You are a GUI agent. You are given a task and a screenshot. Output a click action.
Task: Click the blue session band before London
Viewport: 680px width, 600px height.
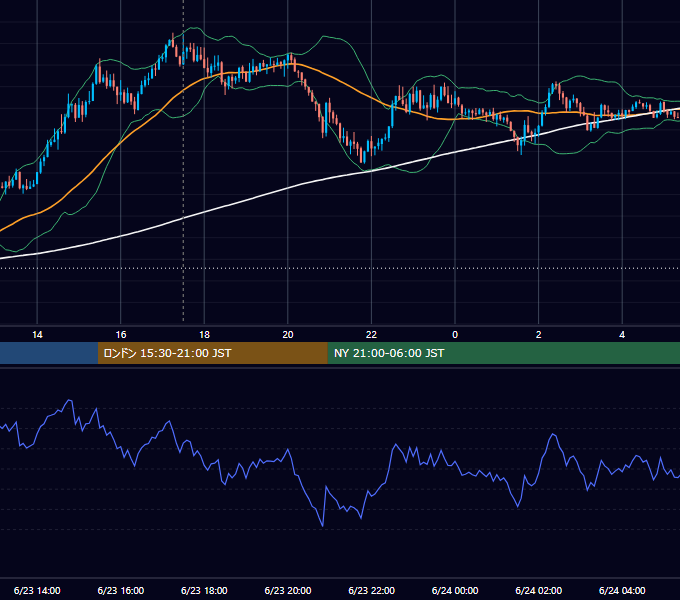(49, 353)
